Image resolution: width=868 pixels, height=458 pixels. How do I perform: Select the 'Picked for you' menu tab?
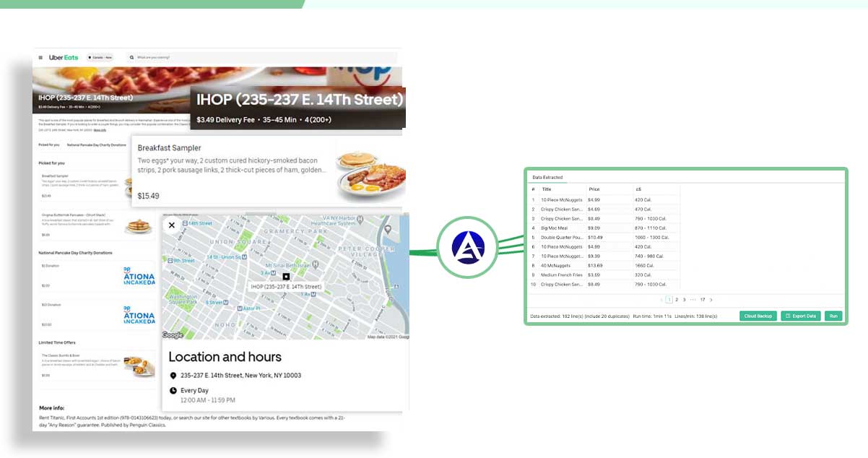49,144
